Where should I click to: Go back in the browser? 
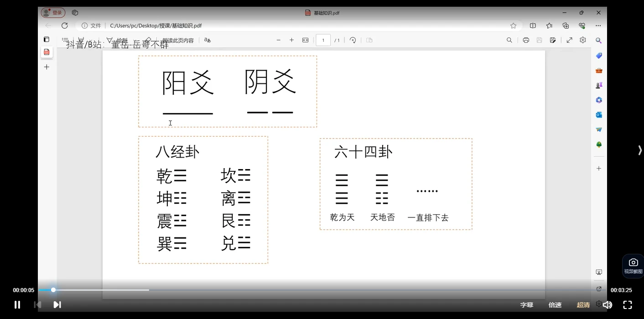(x=48, y=26)
